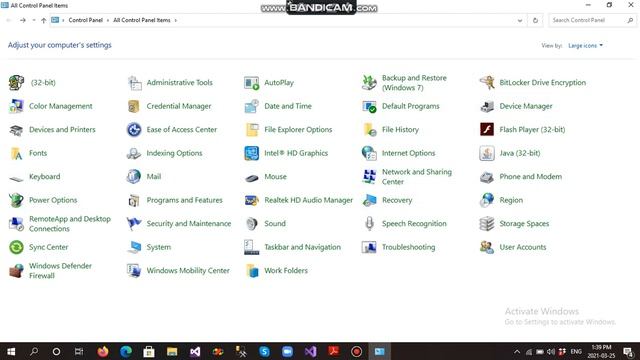Open the Device Manager icon
Image resolution: width=640 pixels, height=360 pixels.
pyautogui.click(x=487, y=106)
